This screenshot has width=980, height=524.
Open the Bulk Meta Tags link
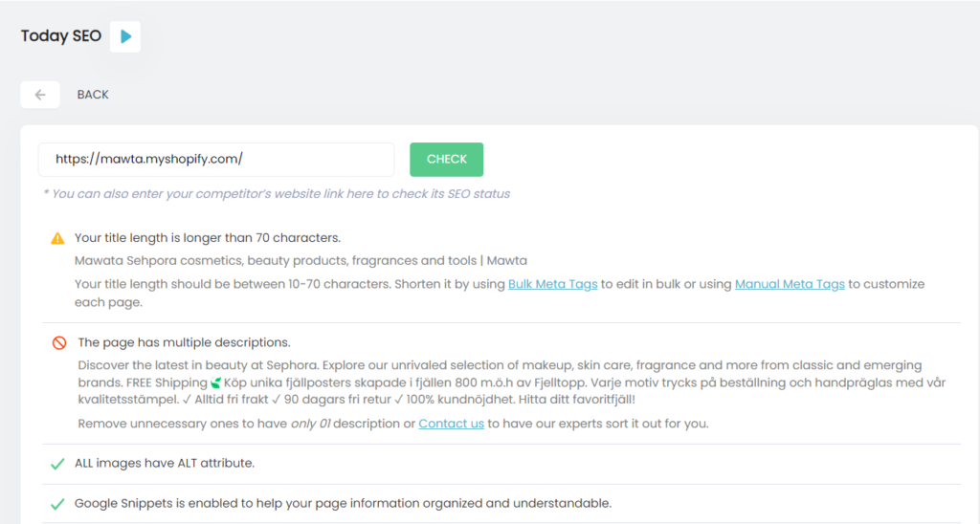tap(552, 284)
